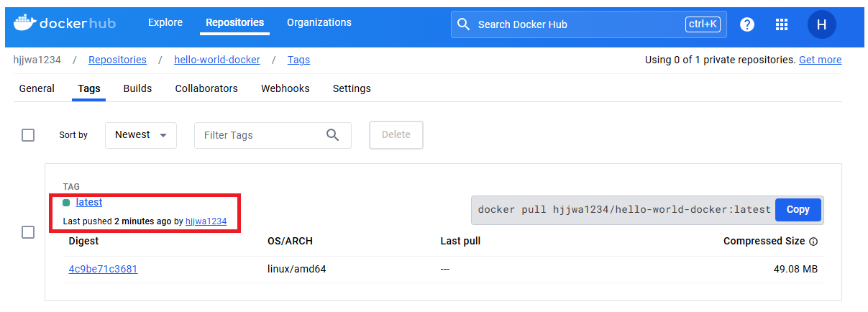Screen dimensions: 868x312
Task: Open Organizations in the top navigation
Action: point(319,22)
